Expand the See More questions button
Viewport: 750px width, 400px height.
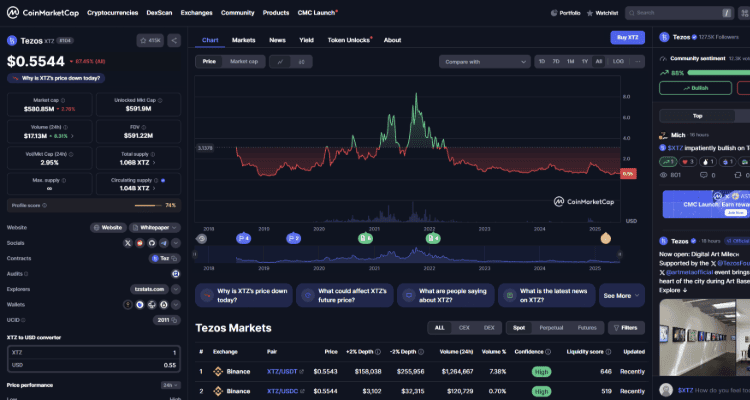point(622,296)
